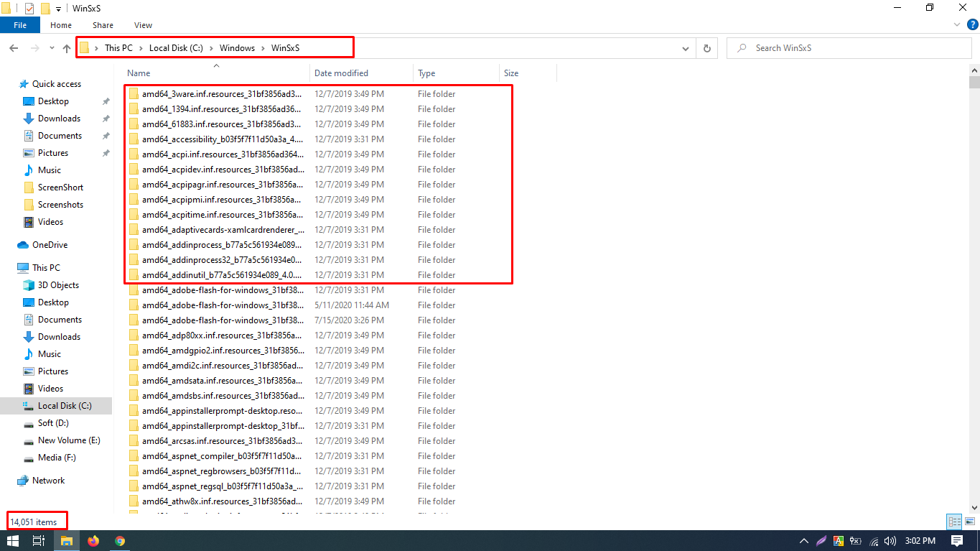Click the OneDrive cloud icon

[x=23, y=245]
